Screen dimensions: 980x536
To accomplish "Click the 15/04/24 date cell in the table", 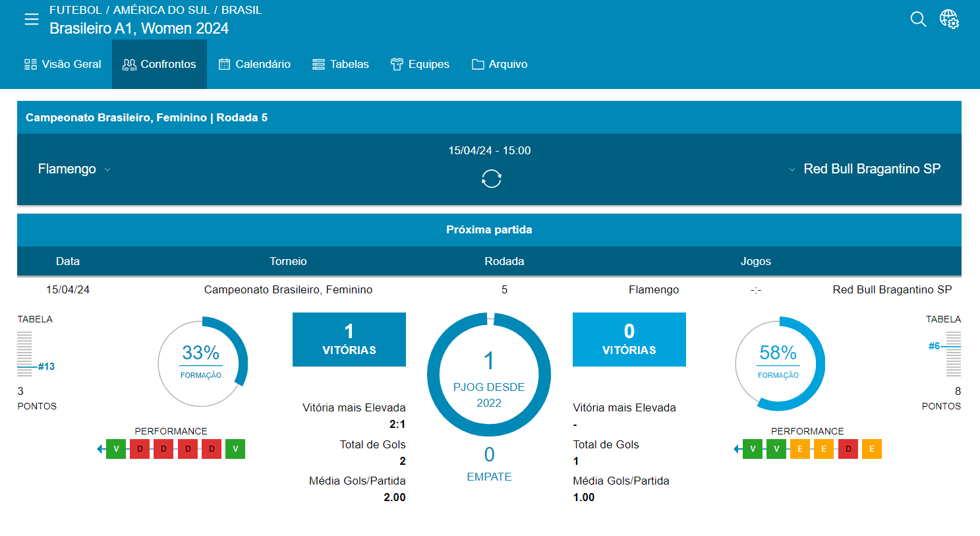I will tap(68, 289).
